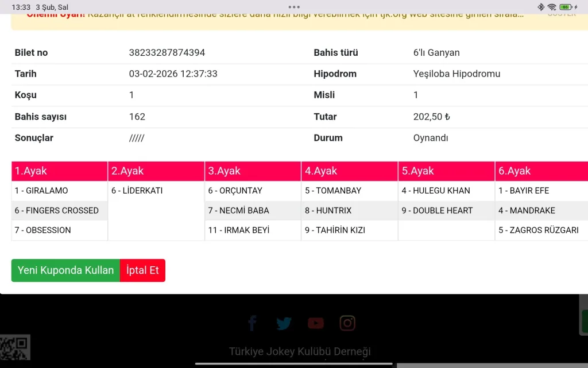Click Yeni Kuponda Kullan button
The image size is (588, 368).
pos(65,270)
